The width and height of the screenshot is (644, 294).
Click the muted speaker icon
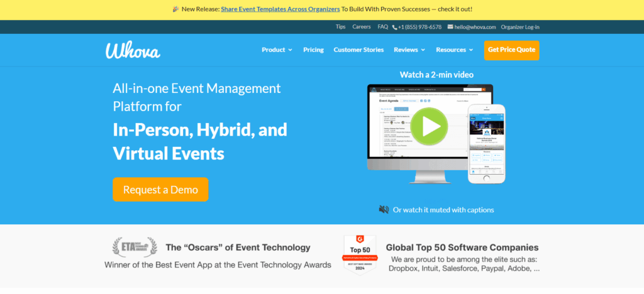point(384,210)
